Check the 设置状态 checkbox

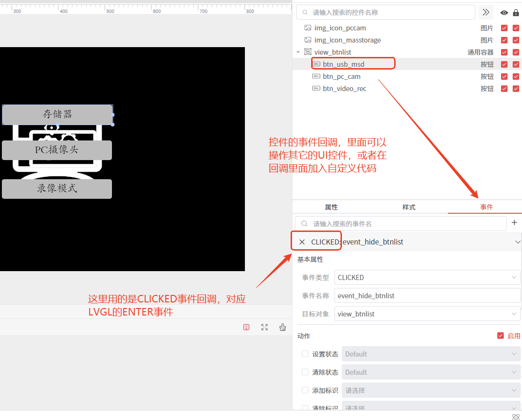305,354
